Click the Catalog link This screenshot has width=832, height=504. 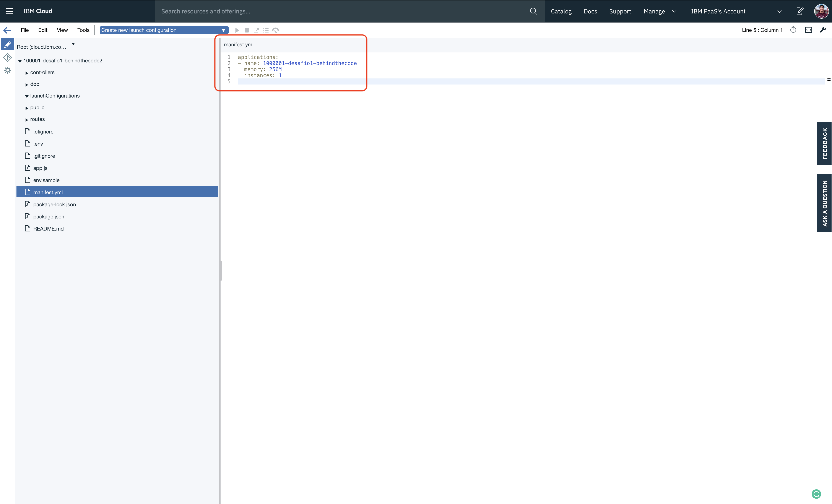pos(561,11)
